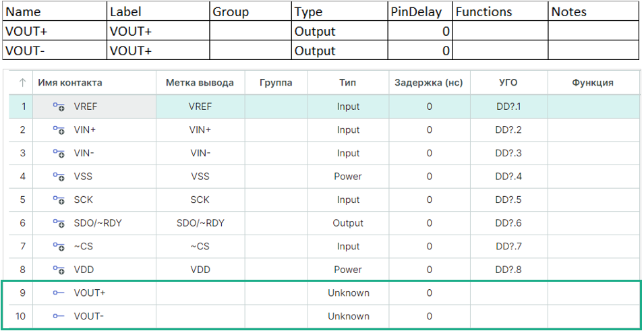Click the Имя контакта column header
This screenshot has width=644, height=333.
(x=70, y=83)
